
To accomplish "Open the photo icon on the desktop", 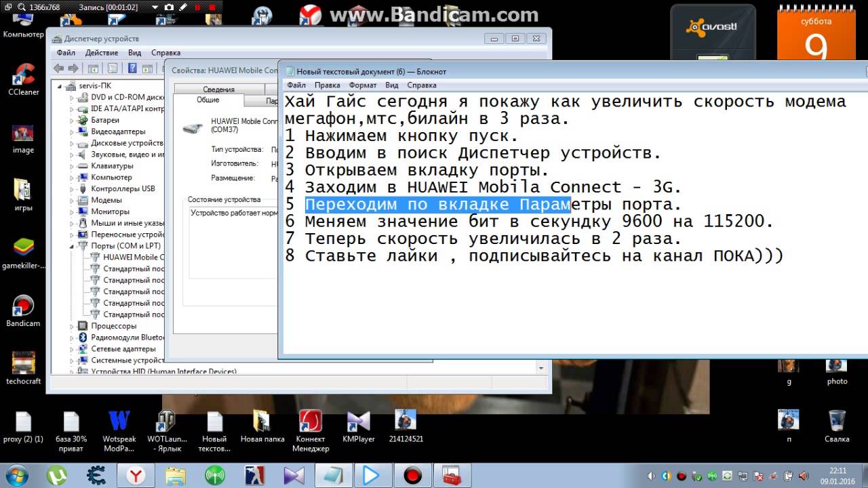I will [x=837, y=371].
